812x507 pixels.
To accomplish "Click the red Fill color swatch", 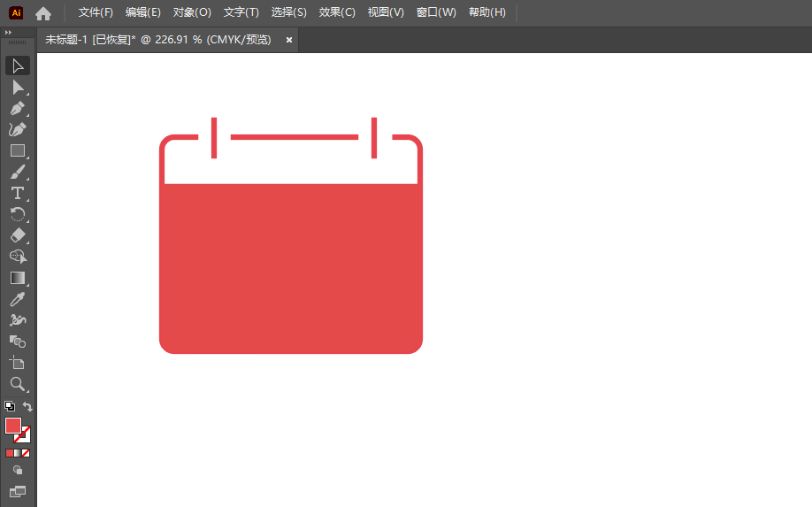I will pyautogui.click(x=13, y=426).
